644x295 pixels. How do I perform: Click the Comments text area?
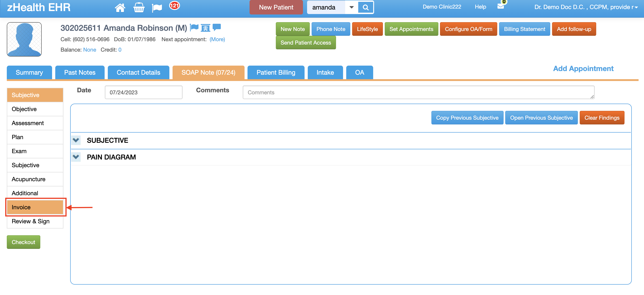click(418, 92)
